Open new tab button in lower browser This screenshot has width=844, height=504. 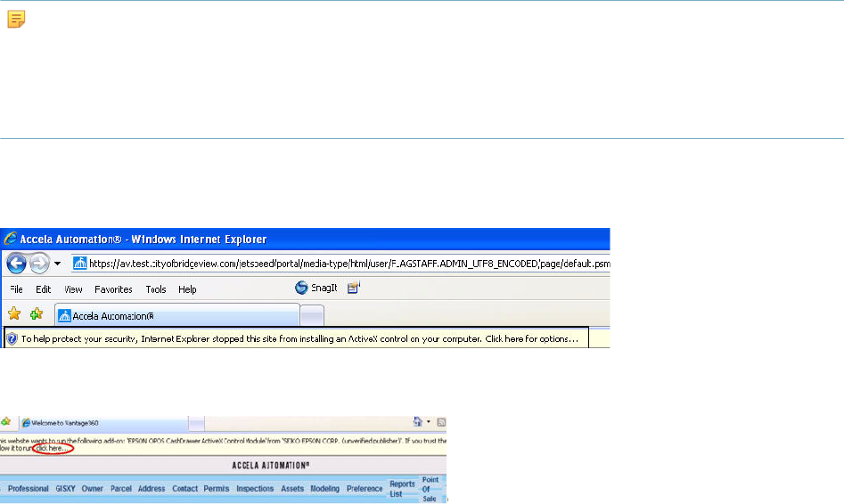coord(196,424)
